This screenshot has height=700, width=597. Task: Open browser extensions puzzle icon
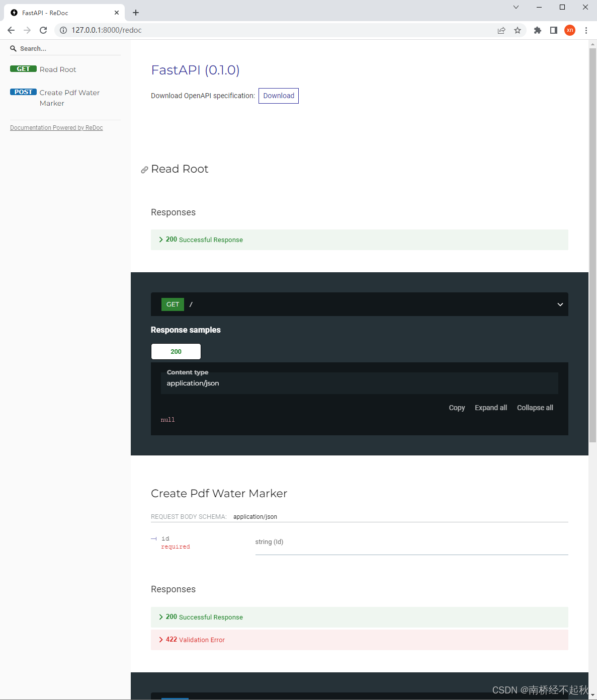point(538,30)
